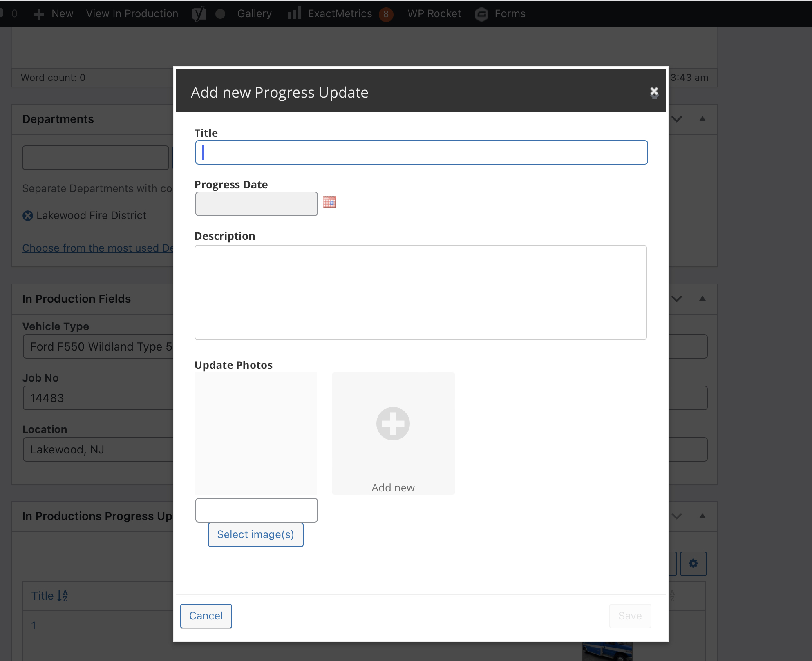Open WP Rocket menu
Viewport: 812px width, 661px height.
click(434, 13)
